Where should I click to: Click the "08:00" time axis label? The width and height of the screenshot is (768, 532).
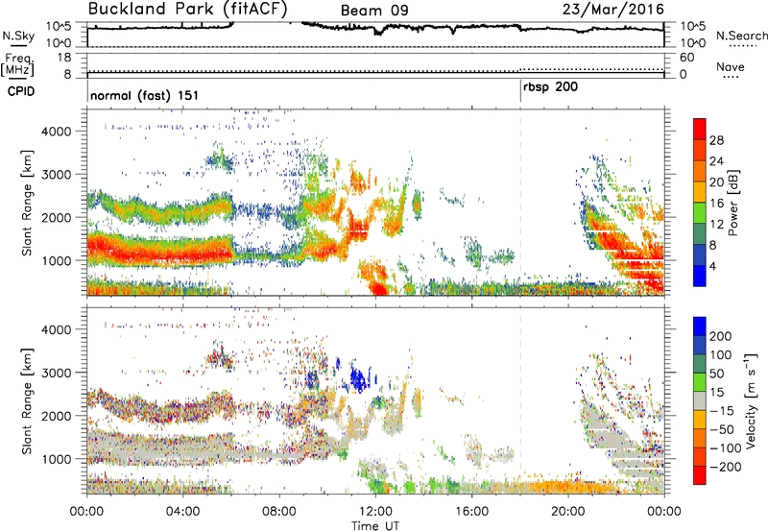pos(279,512)
